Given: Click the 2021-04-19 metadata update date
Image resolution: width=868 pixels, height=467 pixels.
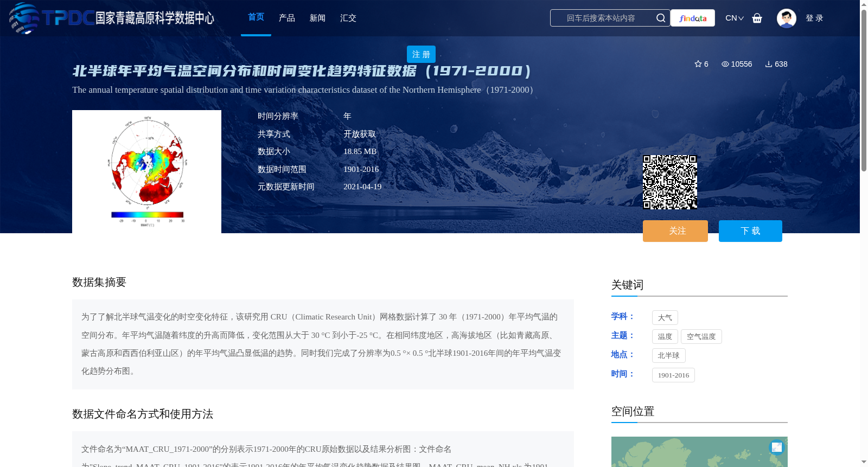Looking at the screenshot, I should (x=362, y=187).
